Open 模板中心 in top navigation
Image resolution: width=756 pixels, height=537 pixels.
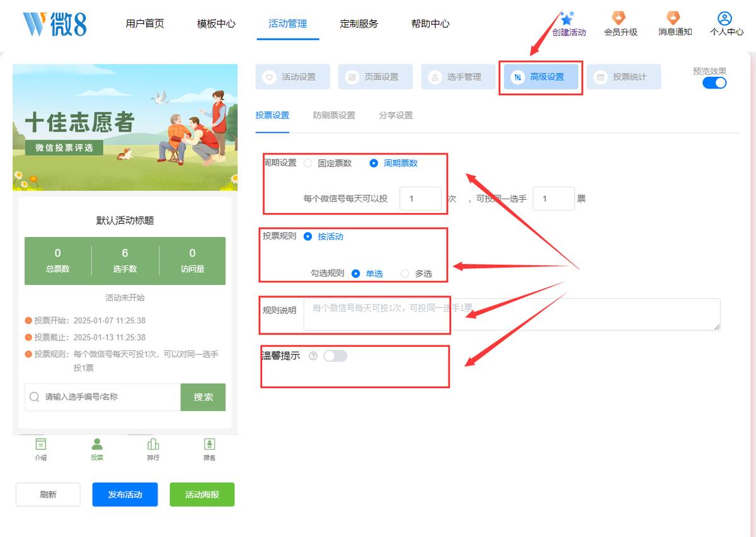[216, 24]
